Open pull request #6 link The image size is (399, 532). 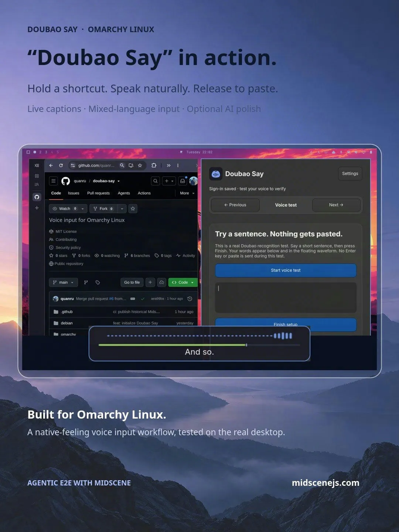pyautogui.click(x=111, y=299)
